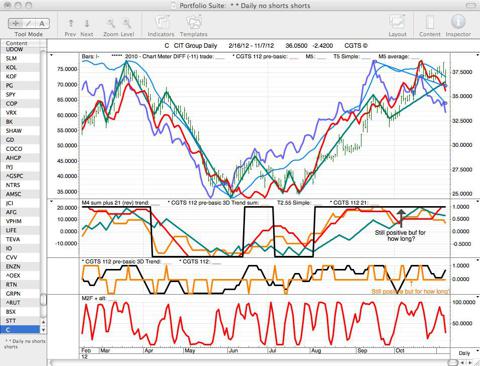The height and width of the screenshot is (366, 480).
Task: Select COCO in the symbol list
Action: pos(21,149)
